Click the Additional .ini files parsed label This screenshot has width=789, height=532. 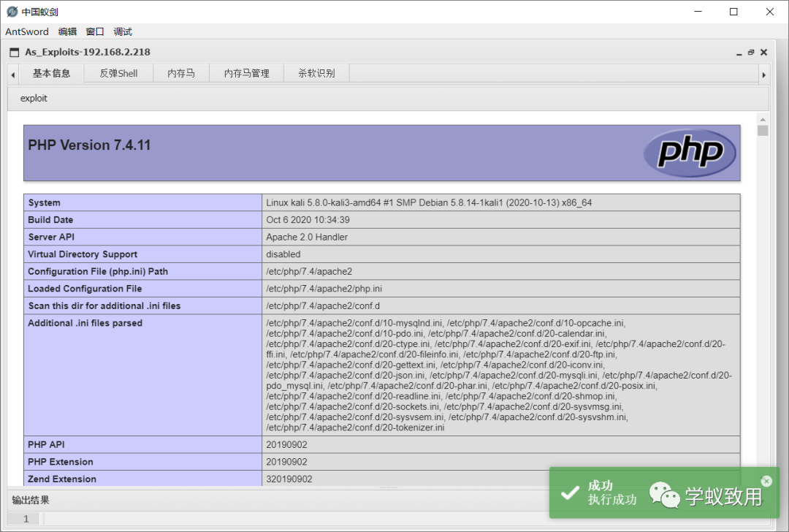[85, 323]
